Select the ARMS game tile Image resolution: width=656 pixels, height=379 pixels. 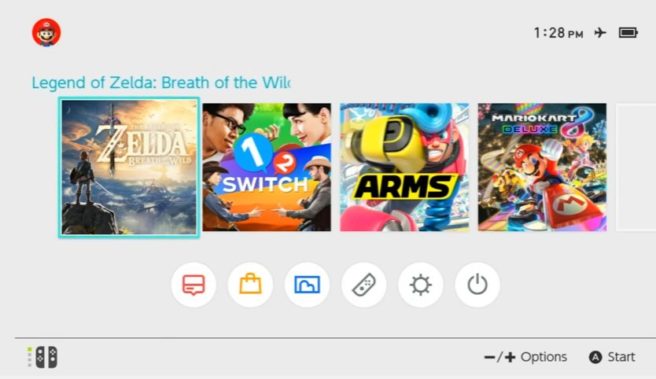[405, 167]
